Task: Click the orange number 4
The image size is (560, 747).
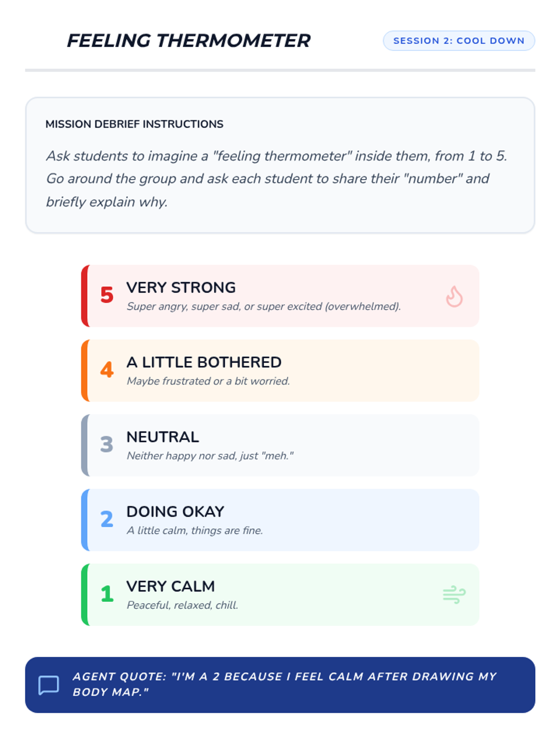Action: [107, 370]
